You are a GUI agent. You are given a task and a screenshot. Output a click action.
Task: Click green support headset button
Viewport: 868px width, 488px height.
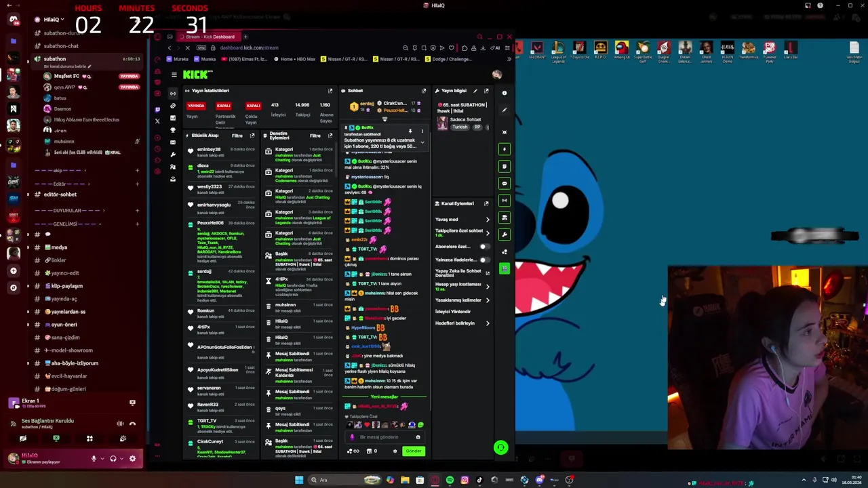[x=500, y=447]
